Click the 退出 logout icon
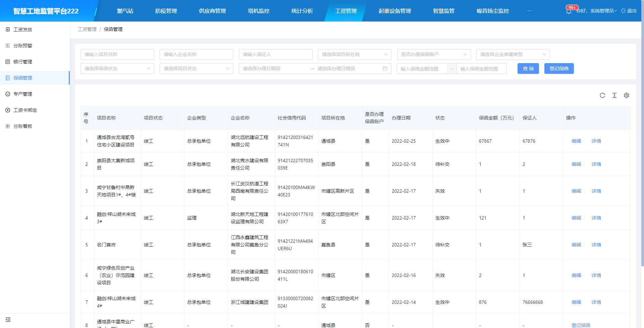The width and height of the screenshot is (644, 328). [x=623, y=11]
